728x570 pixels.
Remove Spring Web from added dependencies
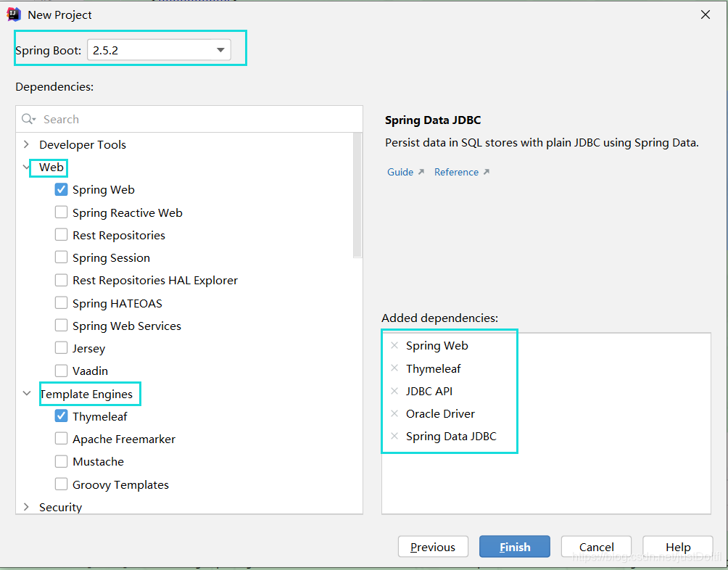pyautogui.click(x=394, y=346)
